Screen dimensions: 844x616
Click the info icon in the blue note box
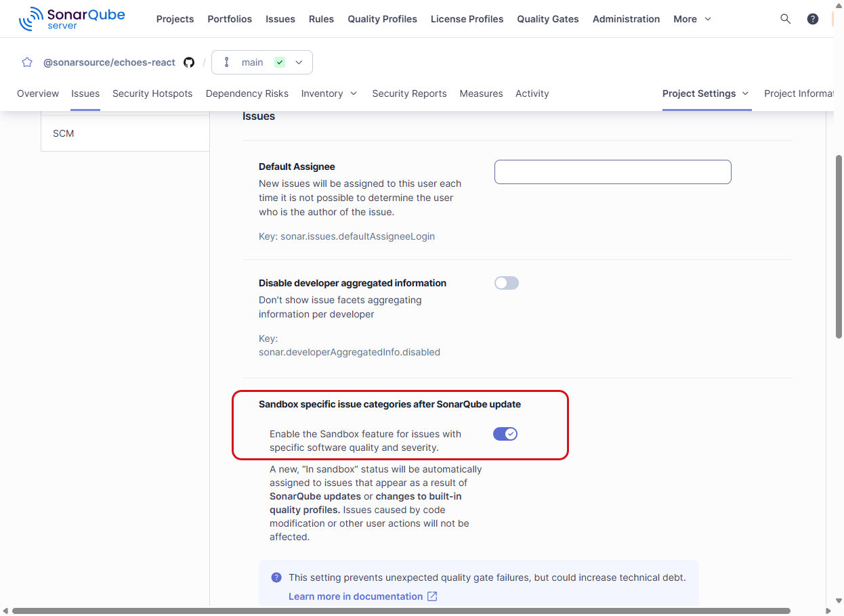(276, 577)
